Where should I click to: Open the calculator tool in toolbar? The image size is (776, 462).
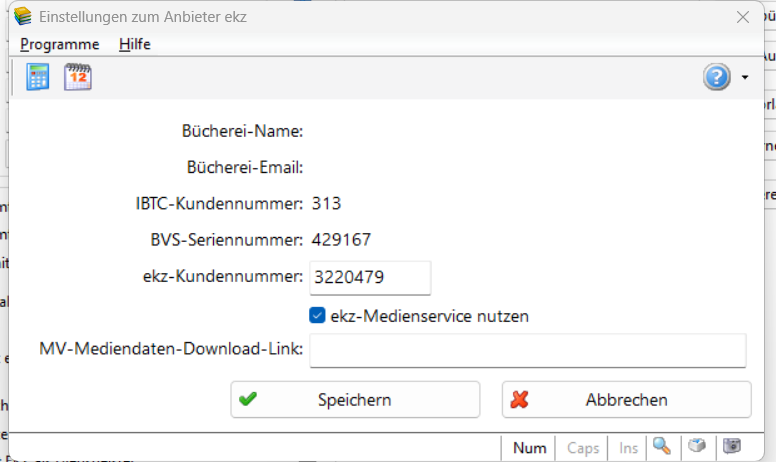38,77
